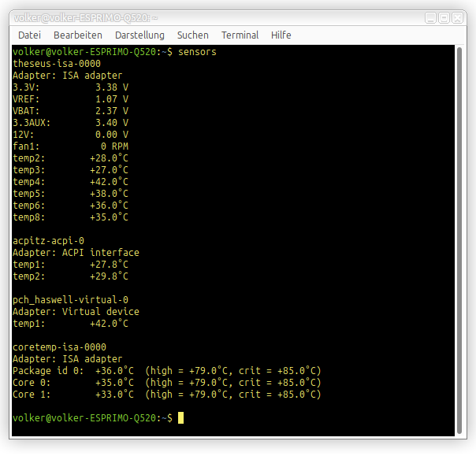Click the 'temp6:' label
This screenshot has height=456, width=476.
[29, 206]
